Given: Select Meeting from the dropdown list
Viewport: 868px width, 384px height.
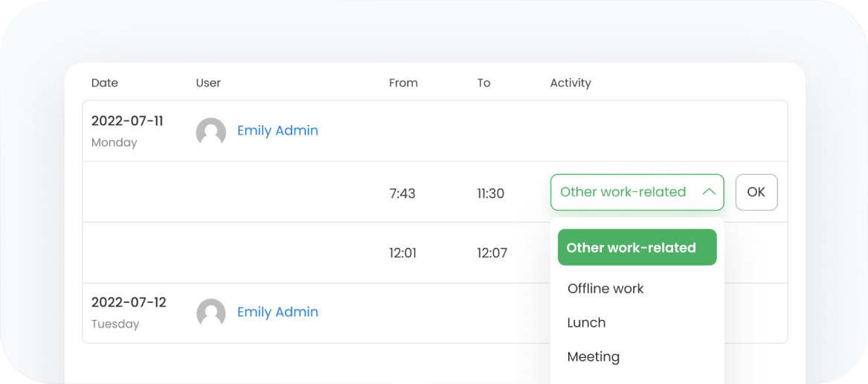Looking at the screenshot, I should (x=594, y=357).
